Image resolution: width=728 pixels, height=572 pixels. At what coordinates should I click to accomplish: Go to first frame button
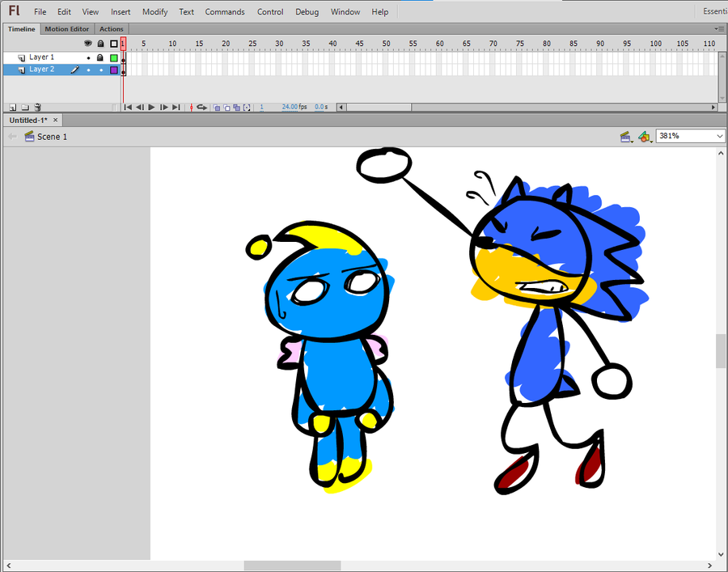tap(128, 108)
